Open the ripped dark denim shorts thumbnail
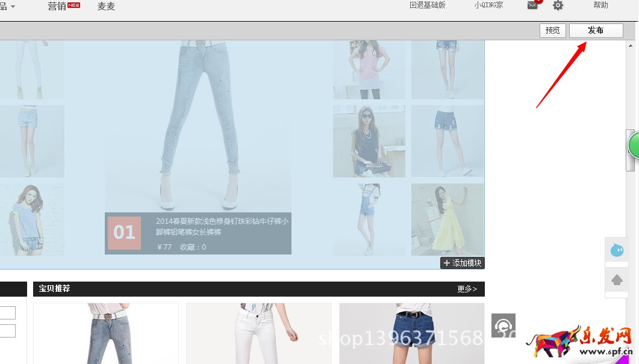639x364 pixels. [447, 141]
